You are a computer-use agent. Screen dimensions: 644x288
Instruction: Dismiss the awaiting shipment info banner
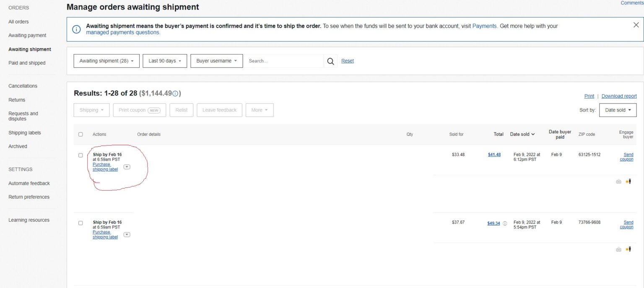636,25
